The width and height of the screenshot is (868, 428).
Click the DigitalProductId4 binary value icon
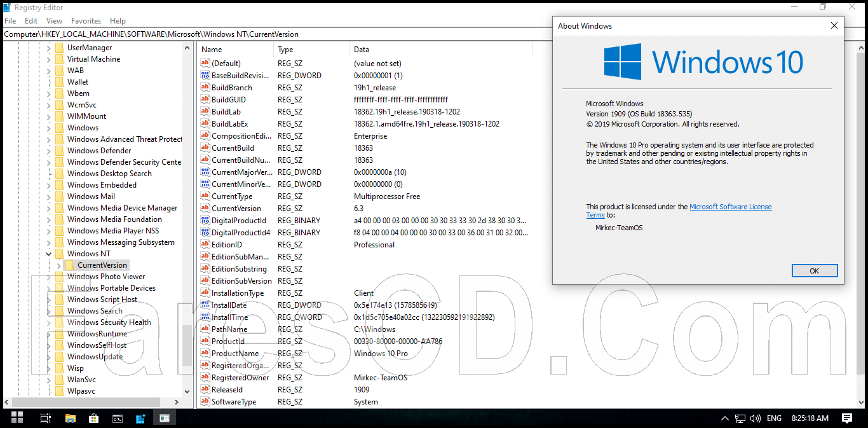pyautogui.click(x=205, y=232)
